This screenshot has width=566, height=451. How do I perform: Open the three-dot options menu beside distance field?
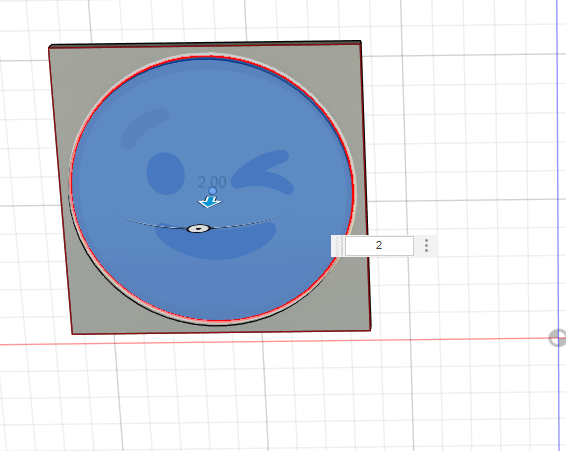[x=426, y=246]
